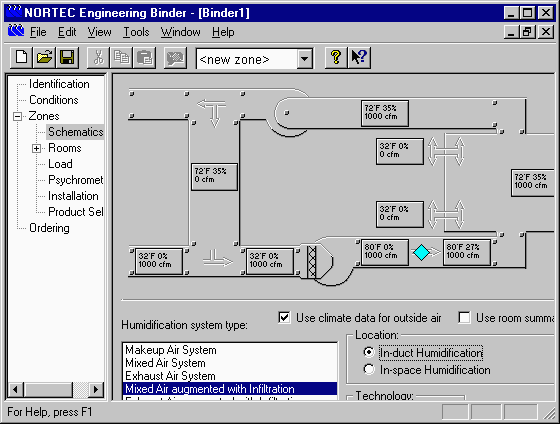The image size is (560, 424).
Task: Expand the Rooms tree node
Action: [x=36, y=149]
